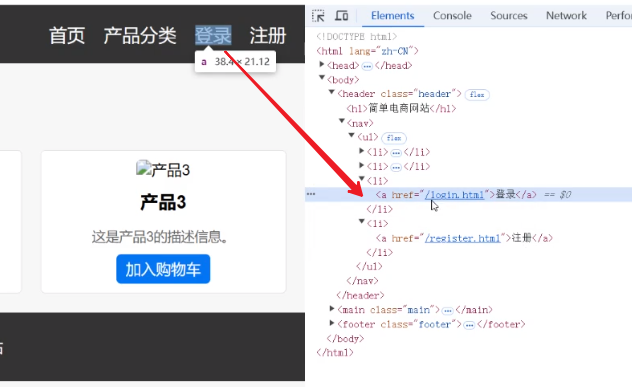Click the flex badge on header element
This screenshot has width=632, height=387.
pyautogui.click(x=477, y=95)
